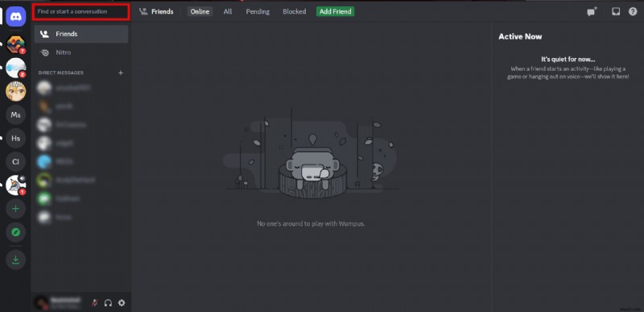The image size is (644, 312).
Task: Add a server with plus icon
Action: coord(15,209)
